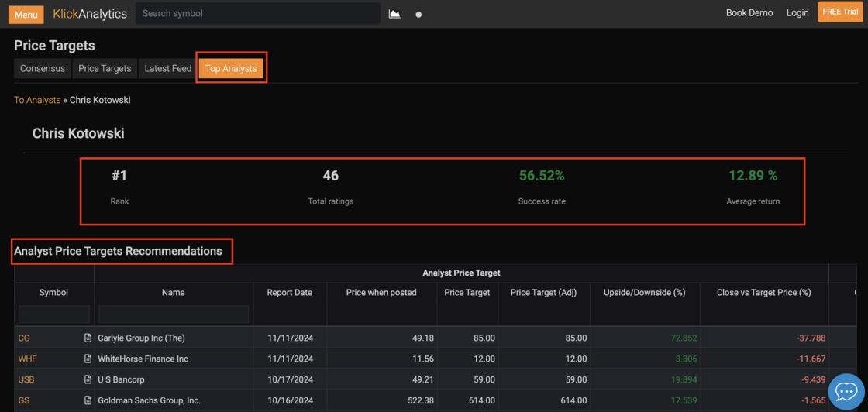Click the 3.806 upside value
Screen dimensions: 868x412
(687, 359)
